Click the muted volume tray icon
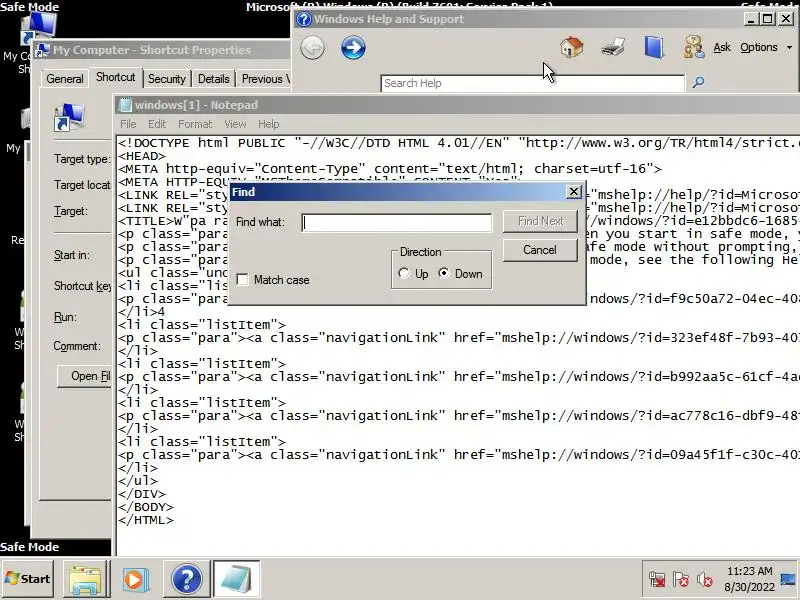800x600 pixels. click(705, 580)
